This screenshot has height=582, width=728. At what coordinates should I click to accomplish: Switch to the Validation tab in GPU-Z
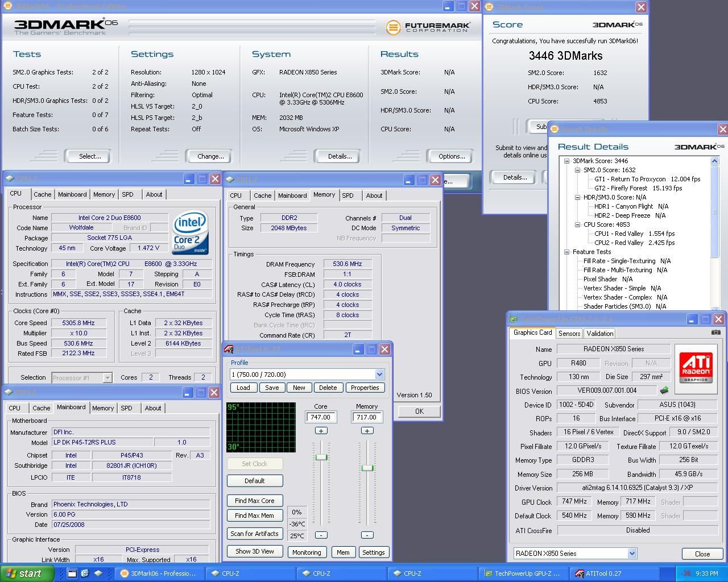(x=600, y=334)
